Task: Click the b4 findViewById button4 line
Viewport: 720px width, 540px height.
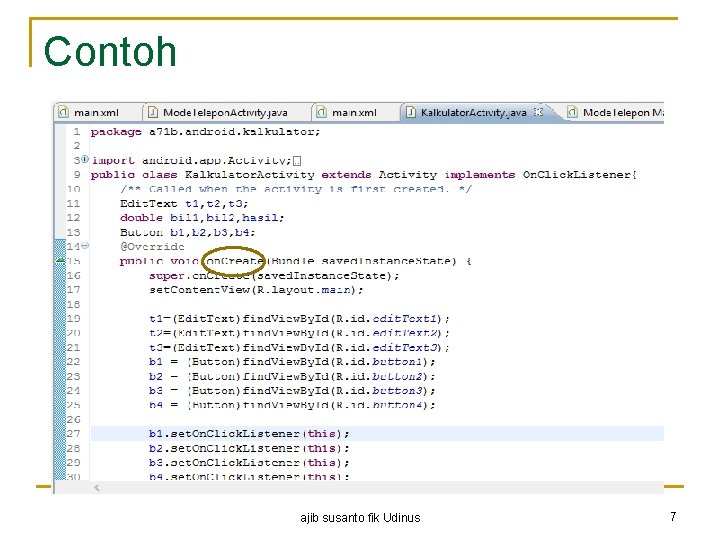Action: pyautogui.click(x=292, y=405)
